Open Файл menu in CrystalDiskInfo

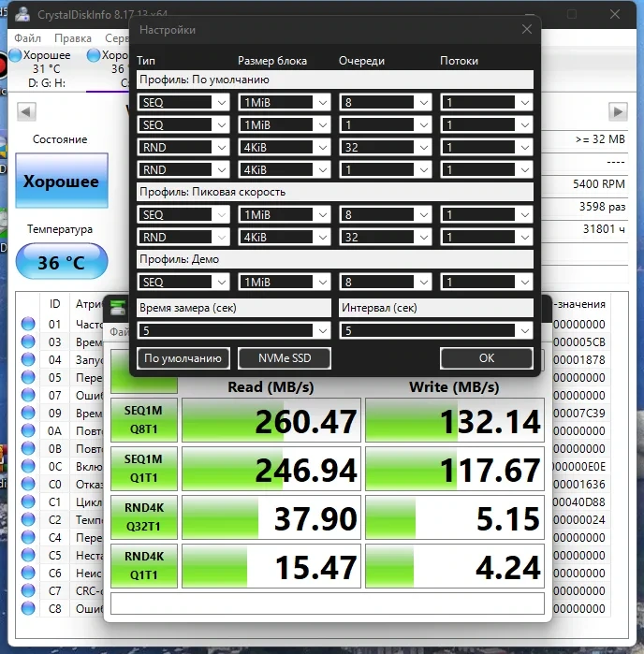coord(27,38)
